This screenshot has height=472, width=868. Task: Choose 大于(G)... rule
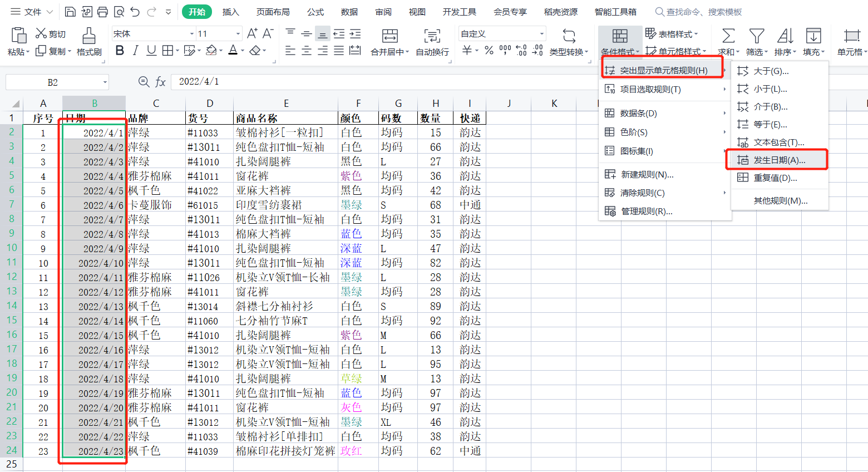tap(779, 71)
